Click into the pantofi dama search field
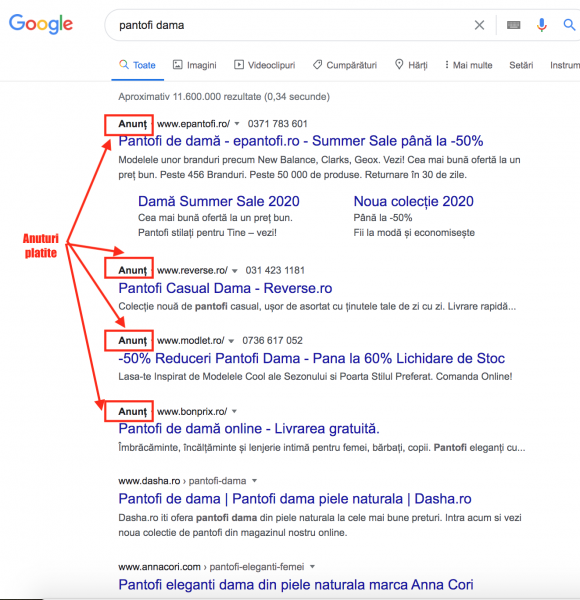Viewport: 580px width, 600px height. click(x=291, y=25)
